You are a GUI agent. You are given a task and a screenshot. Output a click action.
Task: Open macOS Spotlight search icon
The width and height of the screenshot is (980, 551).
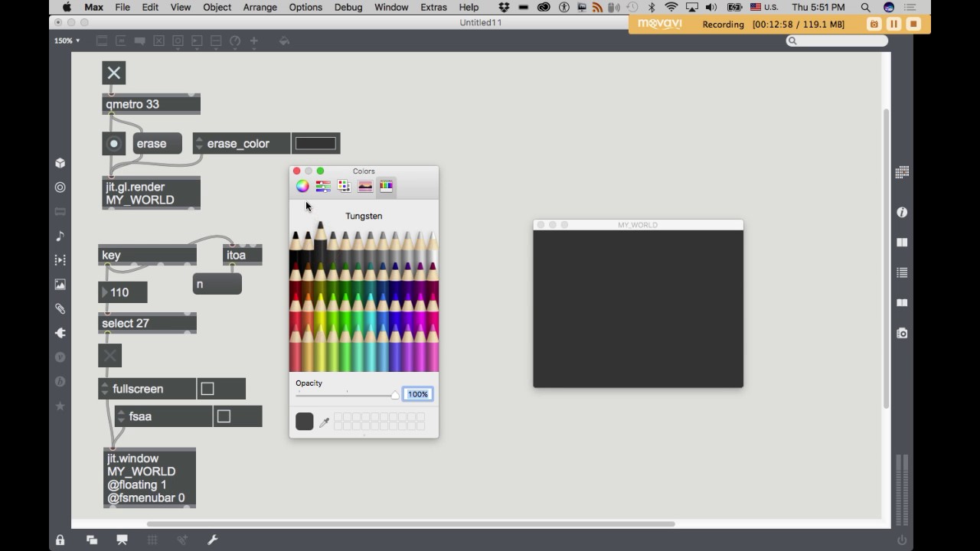(865, 7)
